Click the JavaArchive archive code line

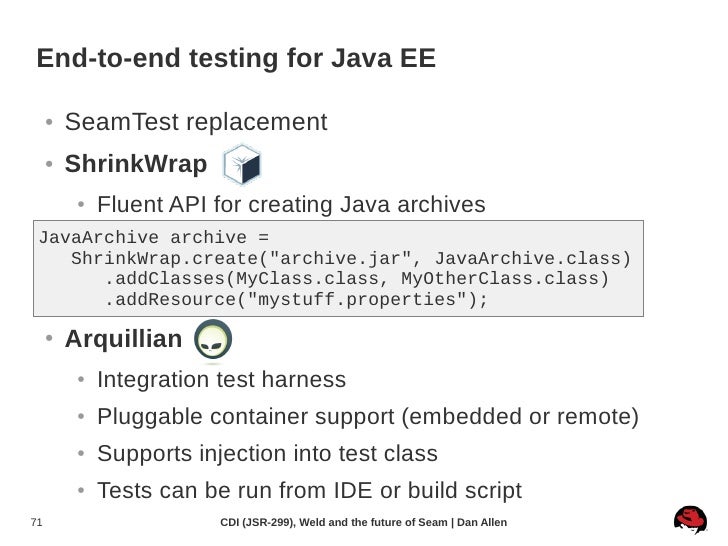pyautogui.click(x=154, y=237)
